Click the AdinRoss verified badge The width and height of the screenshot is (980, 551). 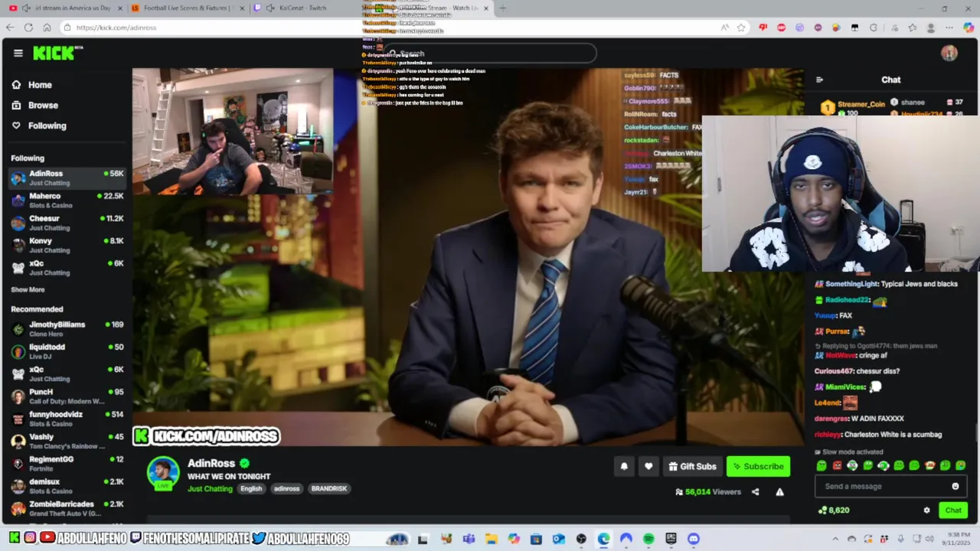click(x=244, y=463)
